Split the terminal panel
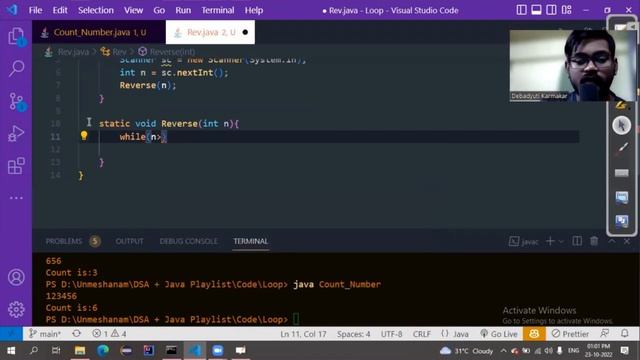The image size is (640, 360). pyautogui.click(x=577, y=241)
